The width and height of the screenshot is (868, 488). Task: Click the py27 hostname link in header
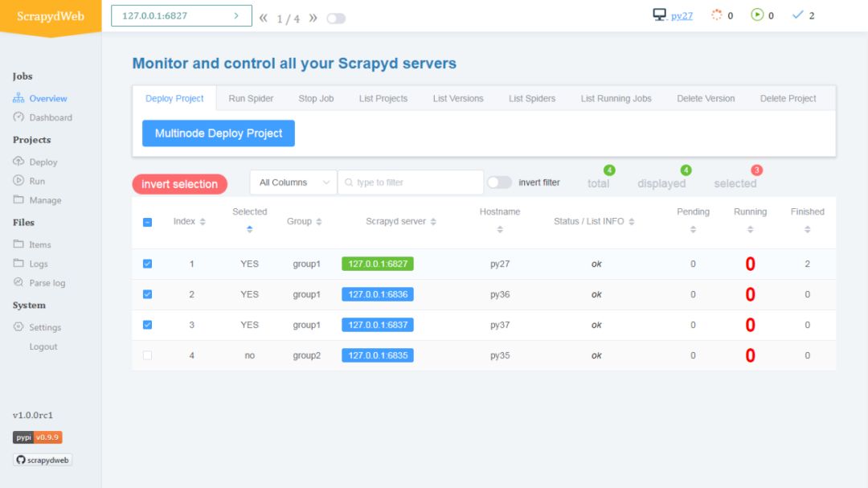(x=682, y=15)
